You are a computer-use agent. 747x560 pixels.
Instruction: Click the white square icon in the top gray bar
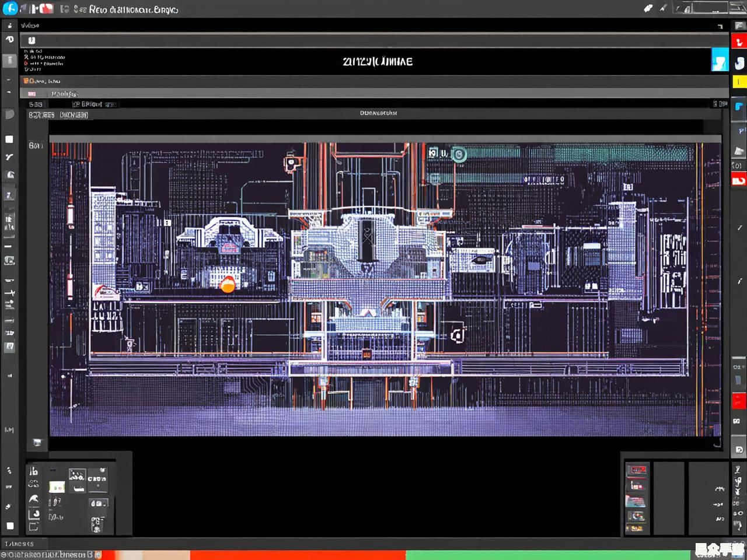tap(32, 40)
